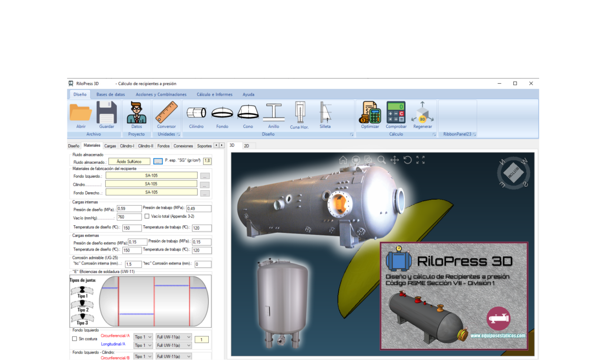Switch to the Conexiones tab

pos(183,146)
